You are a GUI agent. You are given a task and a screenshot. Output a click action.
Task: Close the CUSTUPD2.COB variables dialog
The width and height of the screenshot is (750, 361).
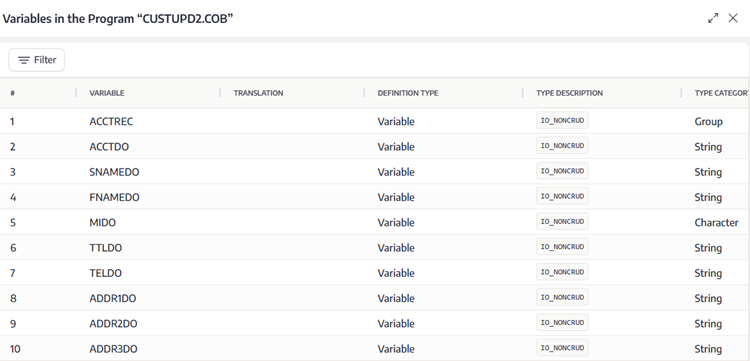click(x=733, y=18)
